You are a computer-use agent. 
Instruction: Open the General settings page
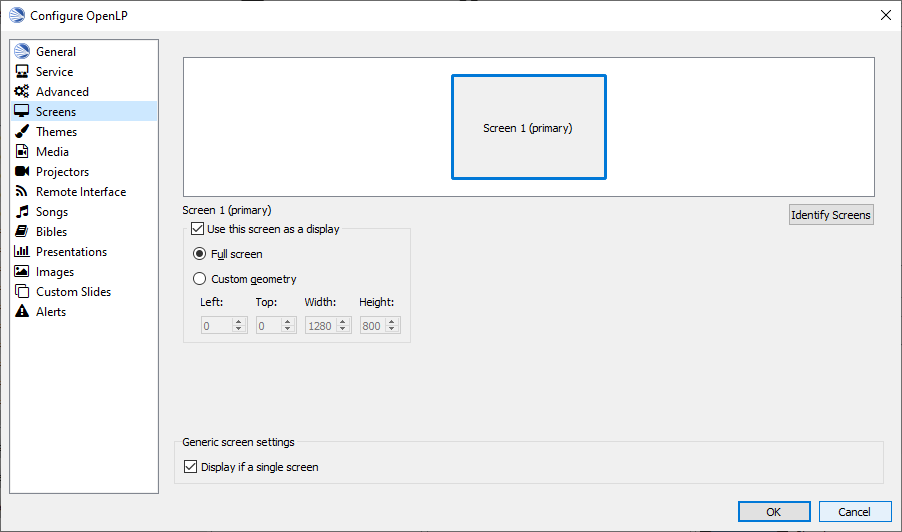(x=84, y=51)
